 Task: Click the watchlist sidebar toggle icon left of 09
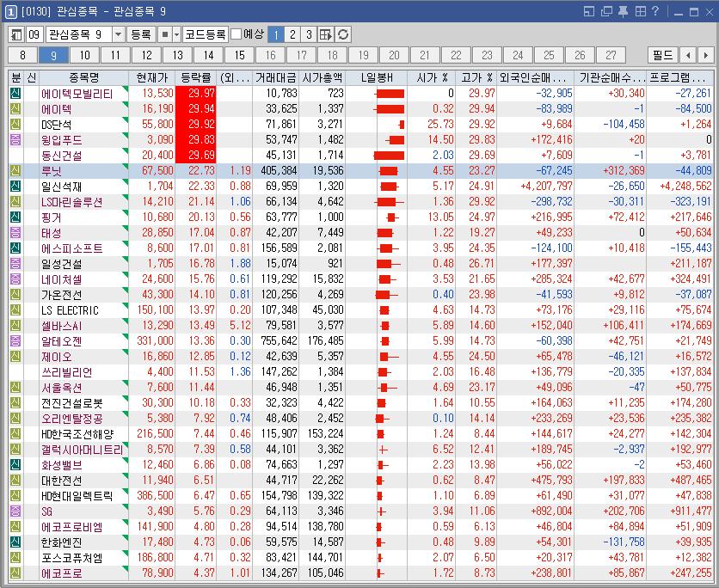[x=16, y=34]
